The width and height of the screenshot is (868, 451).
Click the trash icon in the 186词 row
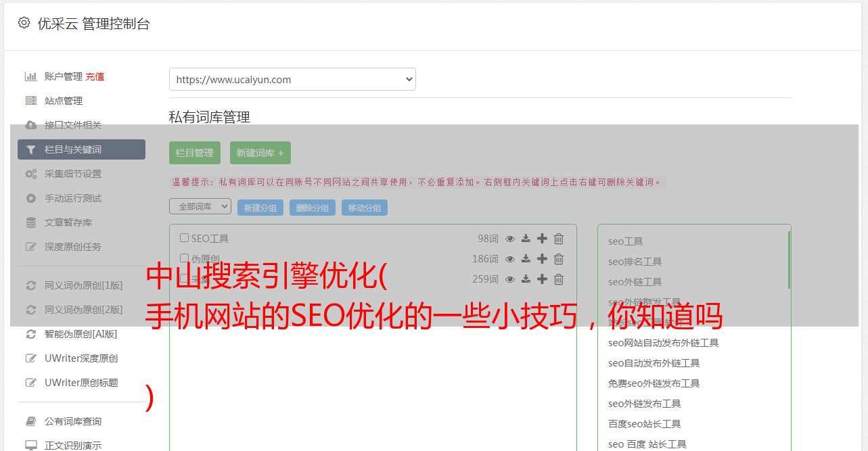(559, 259)
